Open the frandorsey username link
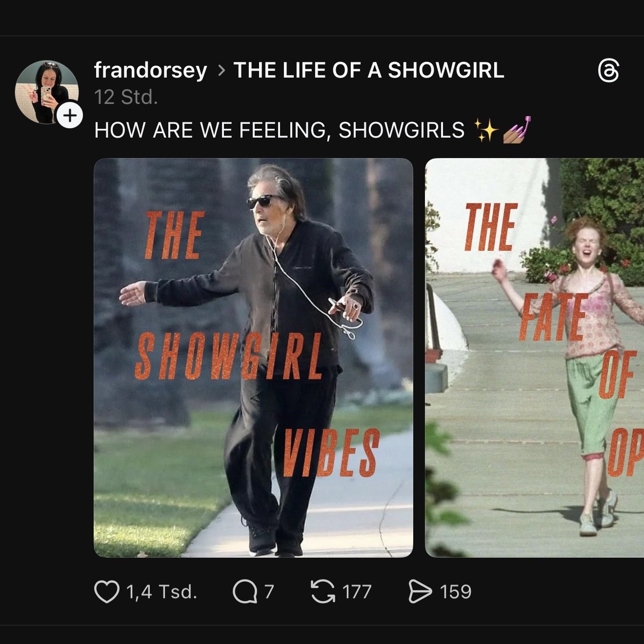This screenshot has height=644, width=644. [x=151, y=70]
